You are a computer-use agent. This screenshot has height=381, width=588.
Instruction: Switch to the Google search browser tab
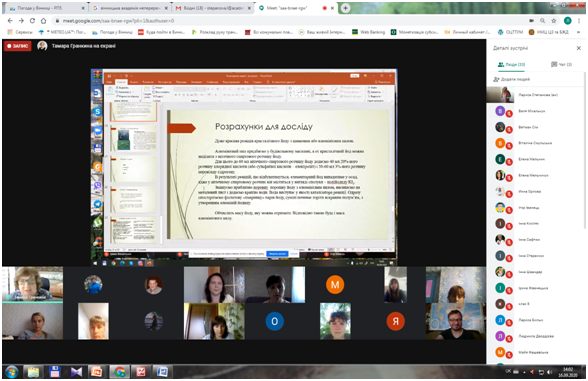130,8
